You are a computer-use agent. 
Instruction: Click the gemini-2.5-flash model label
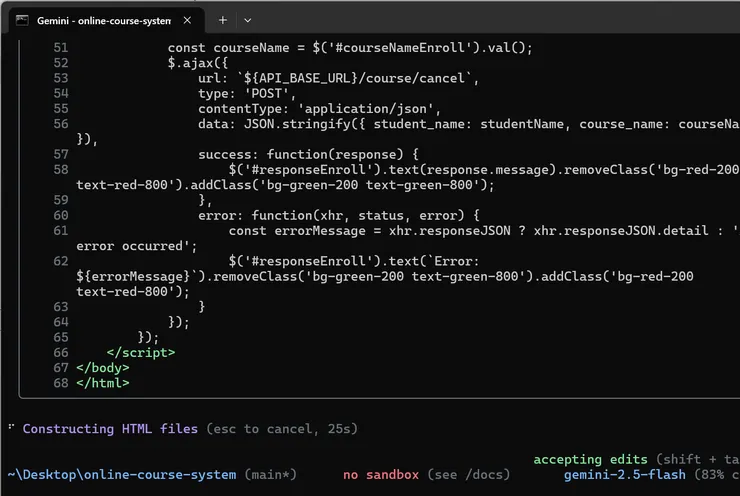(624, 474)
